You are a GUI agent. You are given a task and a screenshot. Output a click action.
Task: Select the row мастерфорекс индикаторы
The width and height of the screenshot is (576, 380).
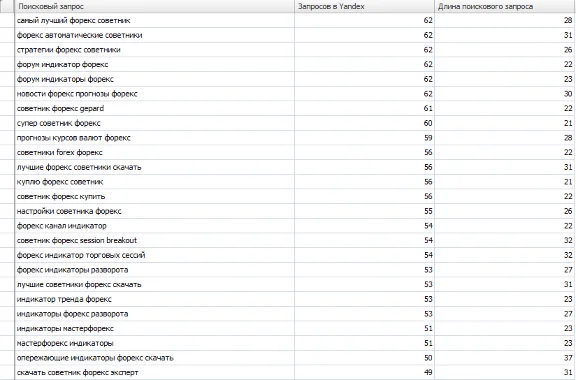point(288,343)
